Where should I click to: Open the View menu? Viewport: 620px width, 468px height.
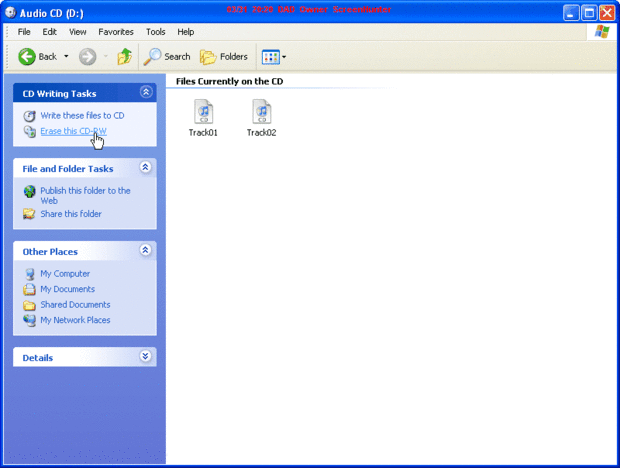pyautogui.click(x=78, y=32)
